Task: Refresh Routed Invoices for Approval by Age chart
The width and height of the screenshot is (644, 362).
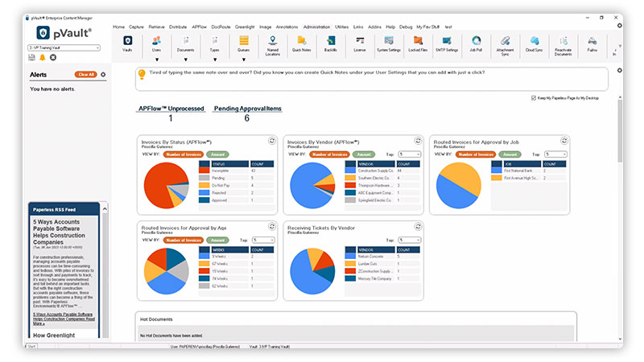Action: pos(272,227)
